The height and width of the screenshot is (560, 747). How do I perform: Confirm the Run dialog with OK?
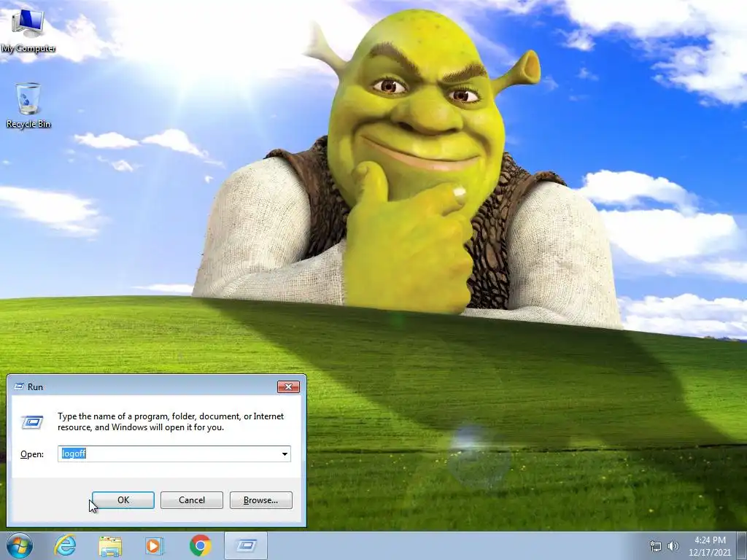pyautogui.click(x=123, y=500)
